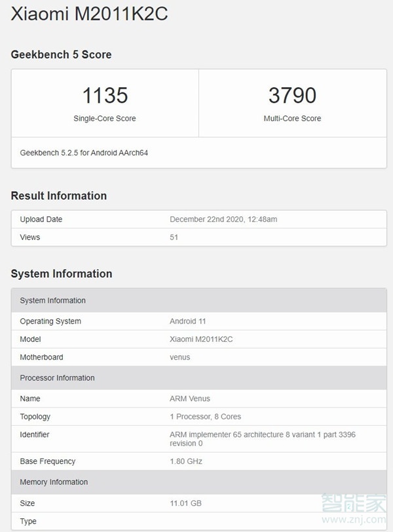Image resolution: width=393 pixels, height=532 pixels.
Task: Click the Views label
Action: coord(30,237)
